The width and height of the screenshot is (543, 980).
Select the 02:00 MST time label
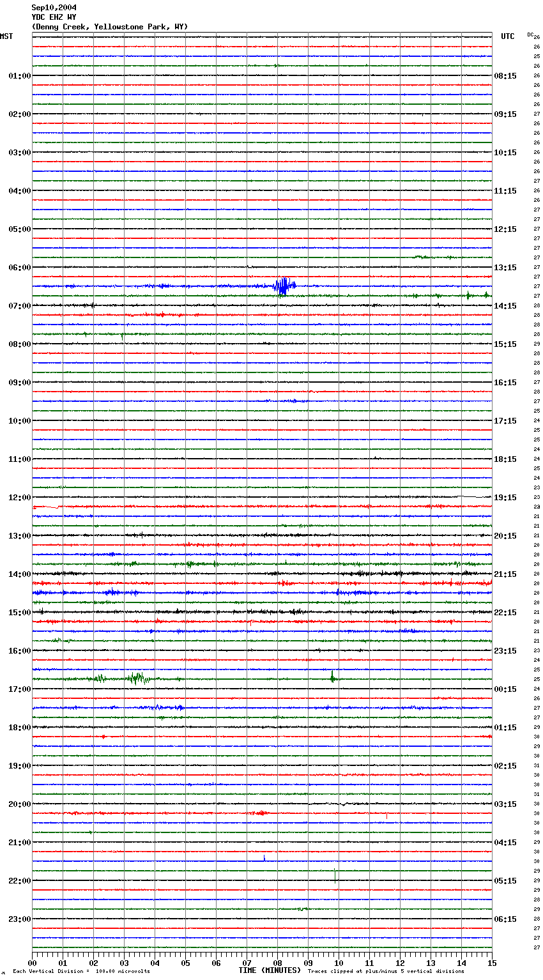[x=20, y=114]
